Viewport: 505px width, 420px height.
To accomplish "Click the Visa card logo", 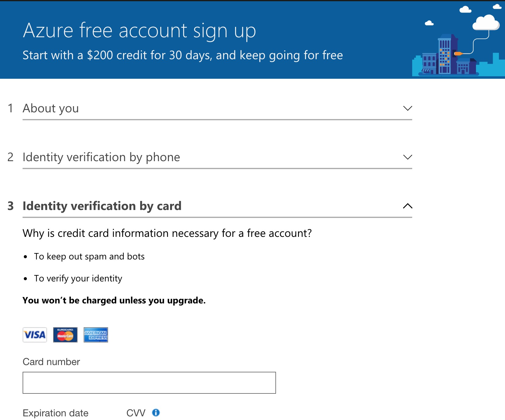I will click(35, 335).
